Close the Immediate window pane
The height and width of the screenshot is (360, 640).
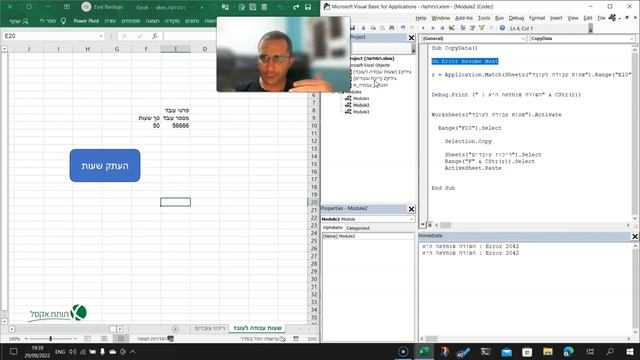(x=635, y=236)
